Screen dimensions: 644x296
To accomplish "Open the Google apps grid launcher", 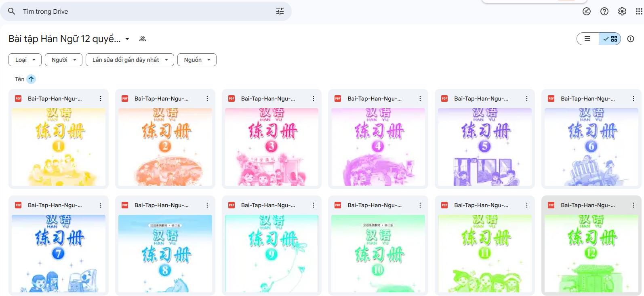I will point(639,11).
